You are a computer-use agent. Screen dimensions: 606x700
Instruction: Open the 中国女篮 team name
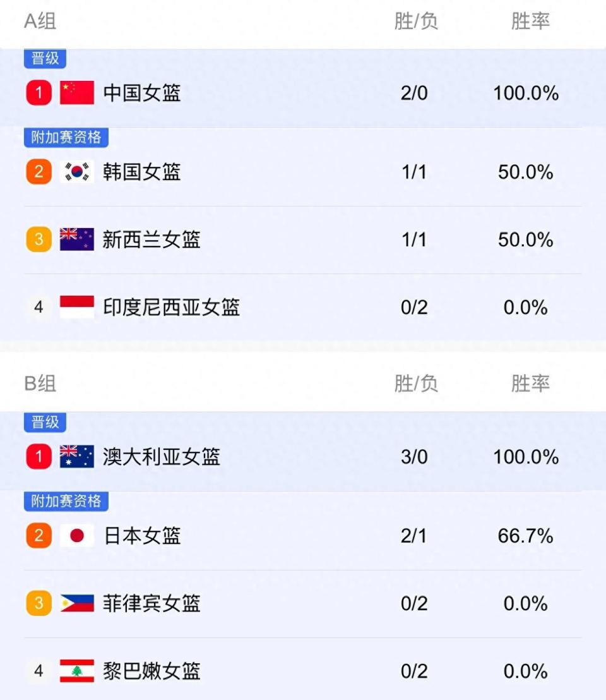click(x=142, y=93)
